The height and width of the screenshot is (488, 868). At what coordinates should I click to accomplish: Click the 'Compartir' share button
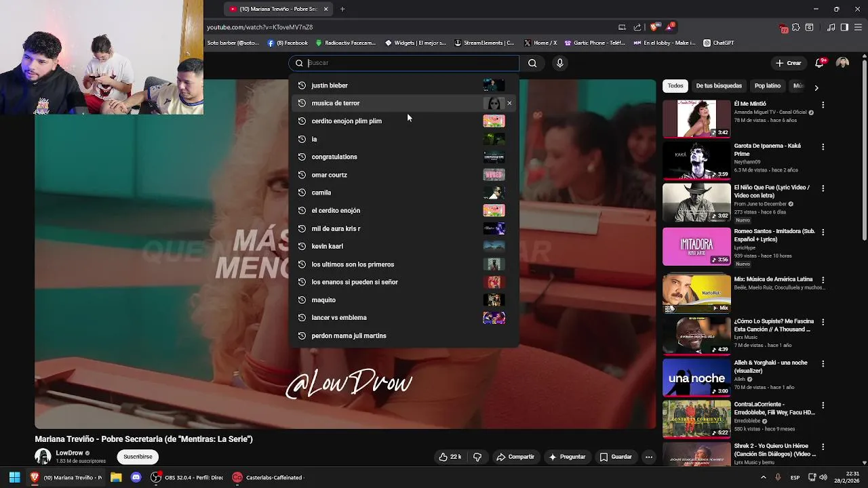(515, 457)
